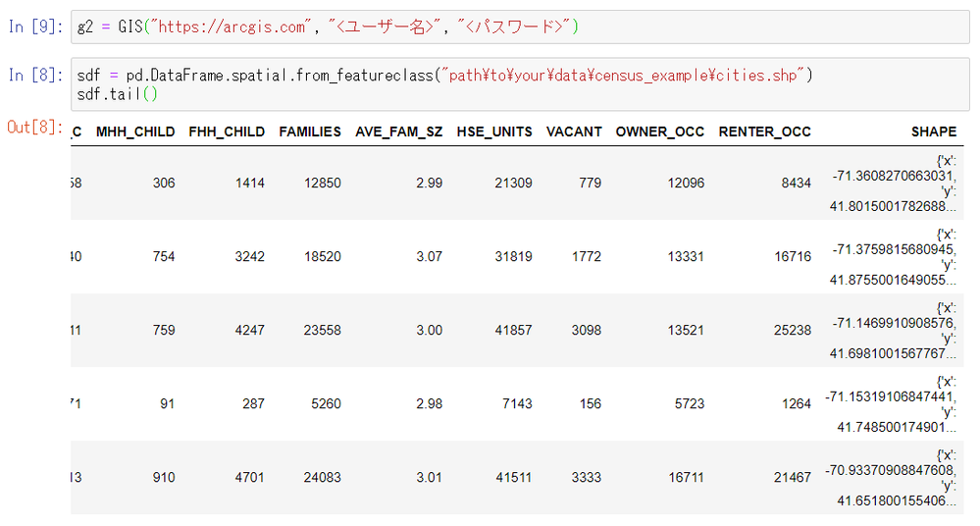Click the FAMILIES column header
This screenshot has height=526, width=980.
[x=310, y=131]
